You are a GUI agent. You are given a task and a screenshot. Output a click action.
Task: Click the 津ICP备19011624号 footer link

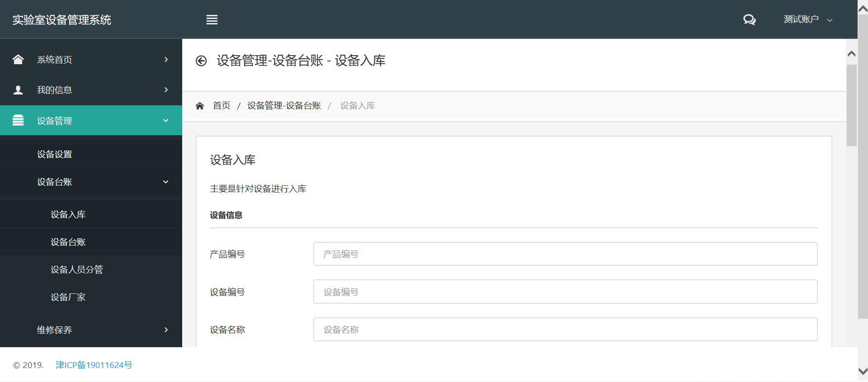click(94, 365)
